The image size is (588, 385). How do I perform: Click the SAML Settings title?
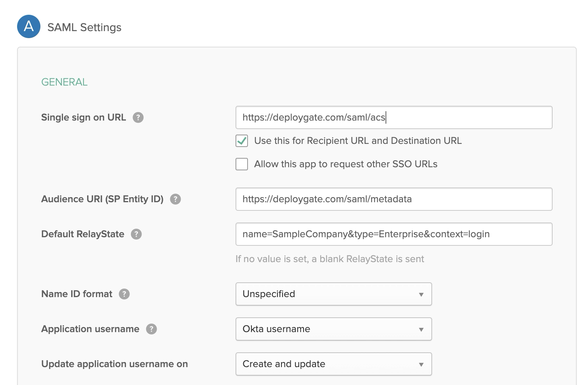click(x=85, y=27)
